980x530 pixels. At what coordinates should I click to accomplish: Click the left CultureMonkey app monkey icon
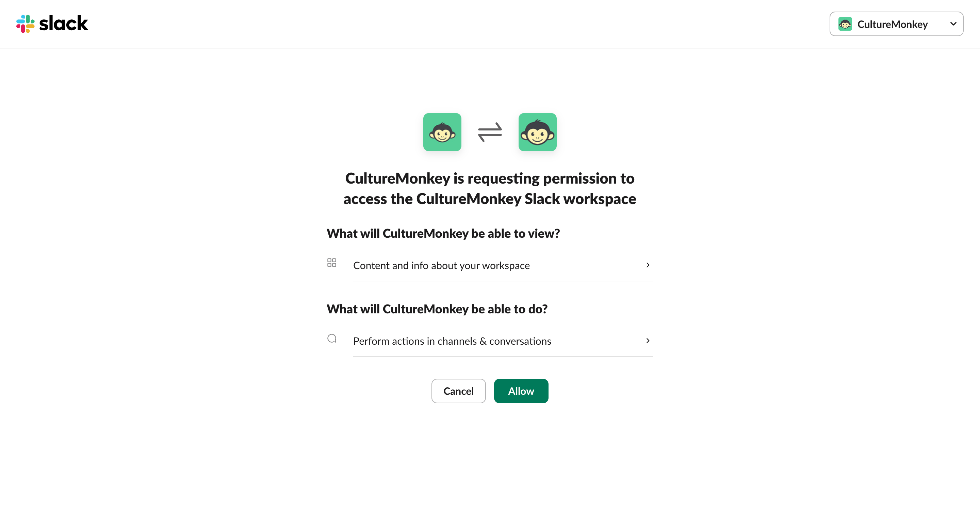(442, 132)
